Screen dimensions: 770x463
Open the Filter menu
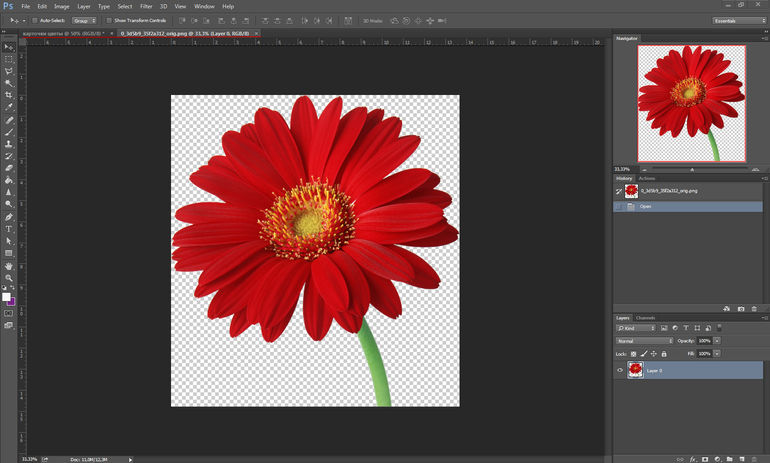146,6
